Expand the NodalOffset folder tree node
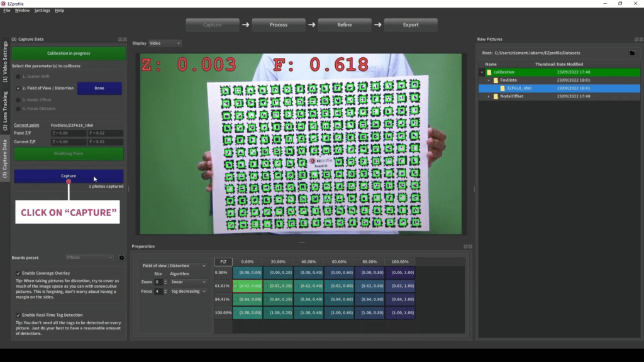This screenshot has height=362, width=644. click(x=489, y=97)
